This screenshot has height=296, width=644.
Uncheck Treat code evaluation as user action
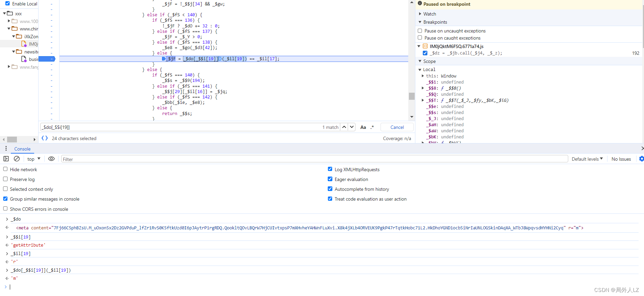[x=330, y=199]
